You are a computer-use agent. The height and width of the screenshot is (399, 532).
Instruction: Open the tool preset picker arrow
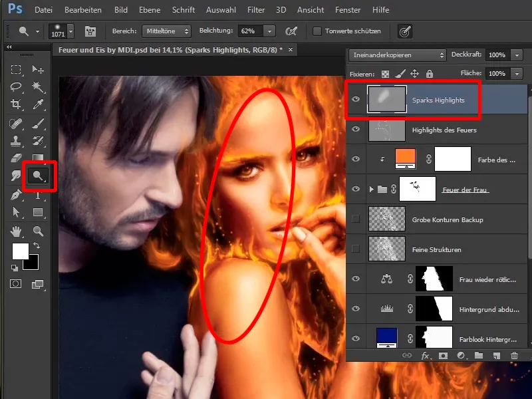click(37, 31)
